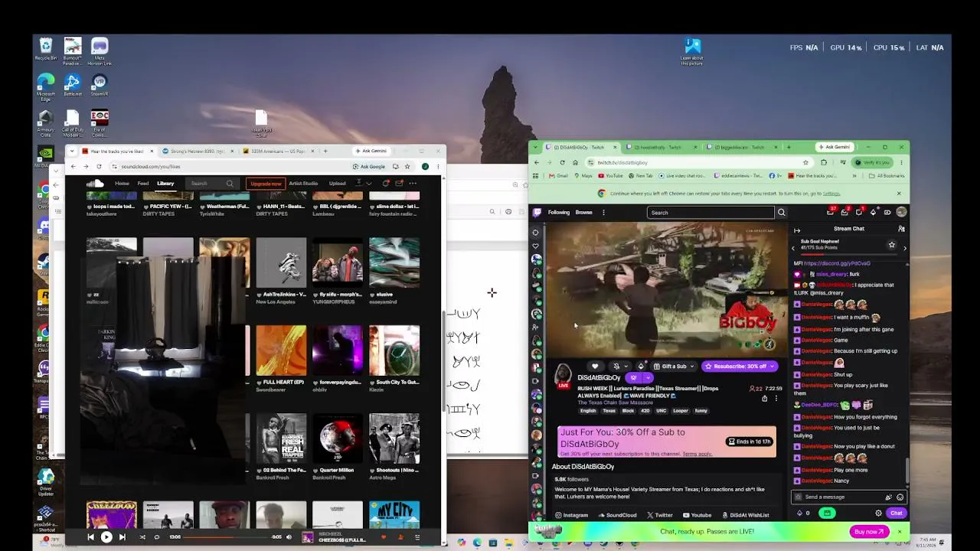The image size is (980, 551).
Task: Go to next Sub Goal with right chevron
Action: [x=905, y=248]
